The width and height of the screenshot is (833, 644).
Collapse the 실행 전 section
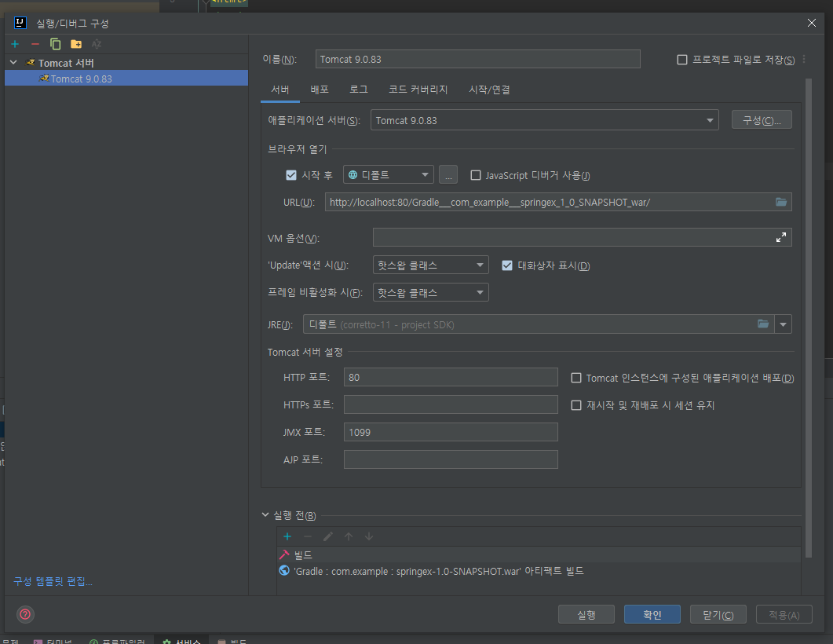pos(265,515)
